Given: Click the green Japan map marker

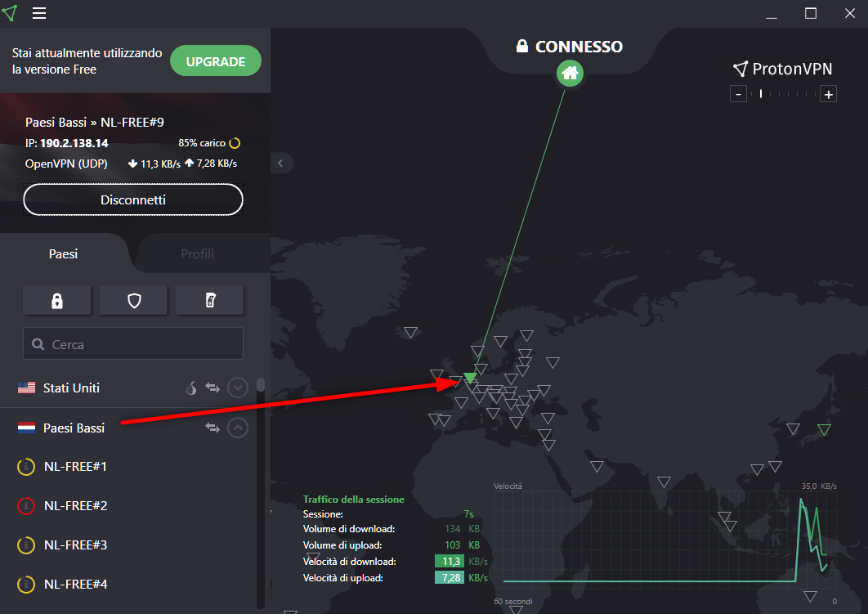Looking at the screenshot, I should click(824, 429).
